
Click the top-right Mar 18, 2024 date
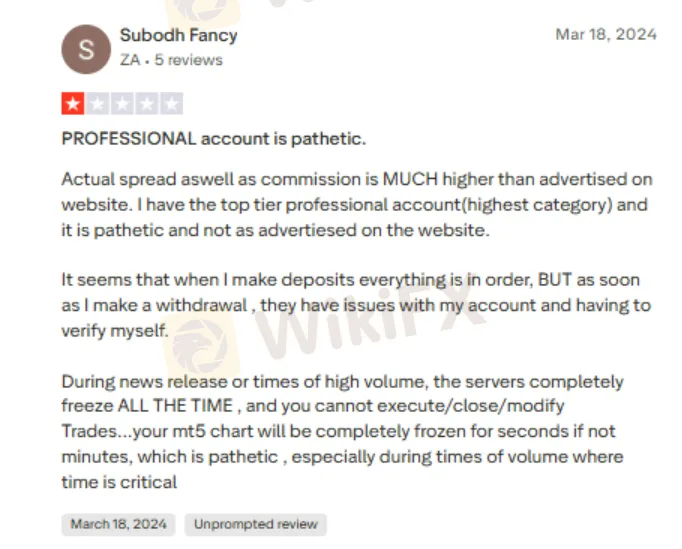[606, 34]
